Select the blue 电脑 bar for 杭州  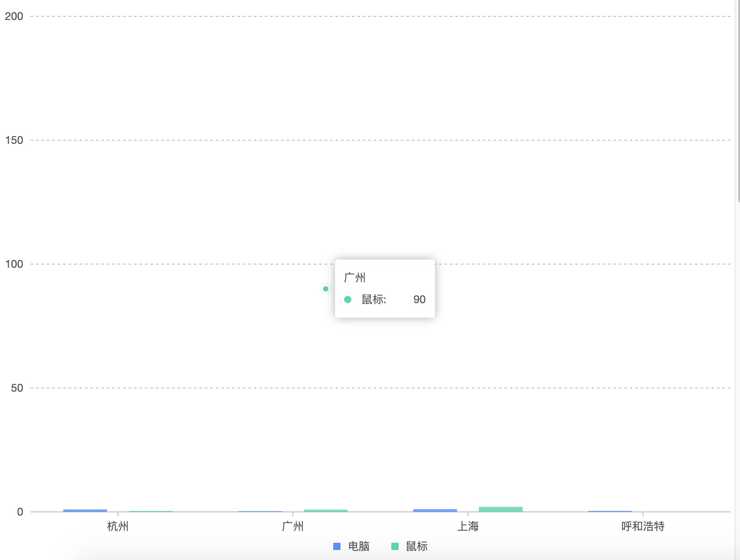85,511
